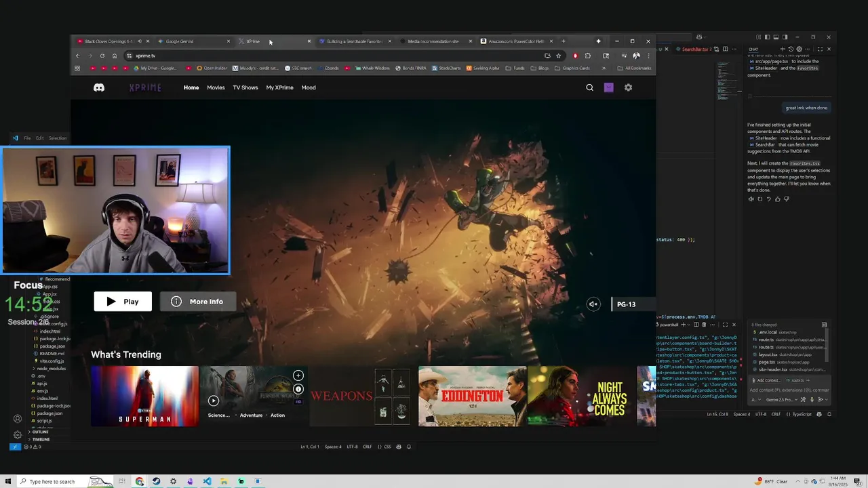Open chat settings gear in VS Code
Viewport: 868px width, 488px height.
799,49
